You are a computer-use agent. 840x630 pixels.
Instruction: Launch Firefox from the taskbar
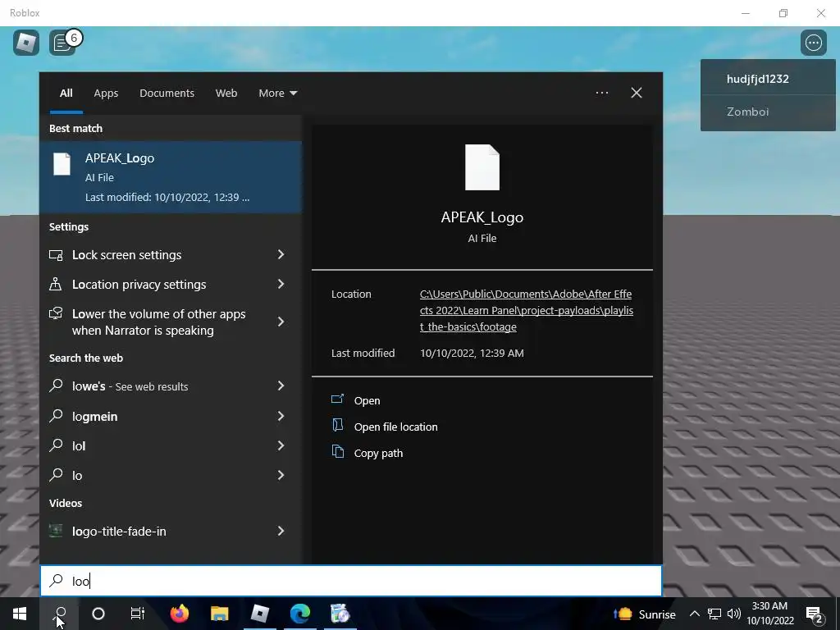(x=180, y=614)
